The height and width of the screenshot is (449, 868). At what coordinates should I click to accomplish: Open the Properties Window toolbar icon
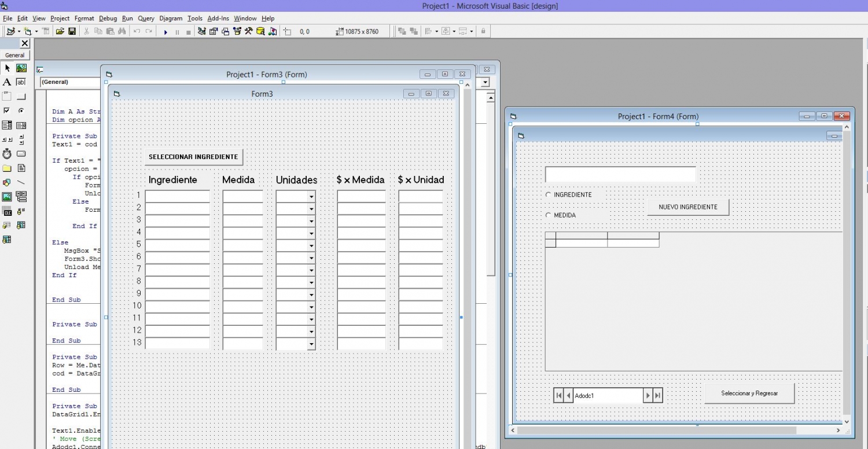point(214,31)
